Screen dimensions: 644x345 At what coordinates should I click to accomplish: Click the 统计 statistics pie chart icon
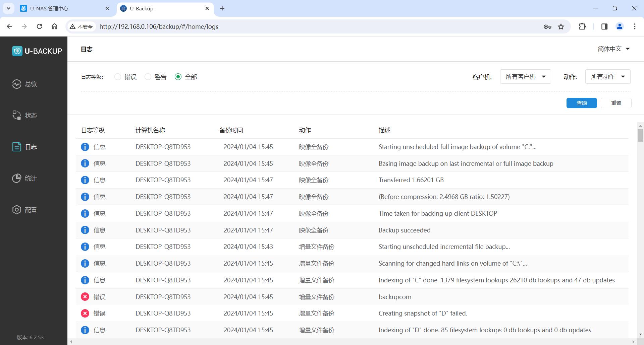[x=17, y=178]
